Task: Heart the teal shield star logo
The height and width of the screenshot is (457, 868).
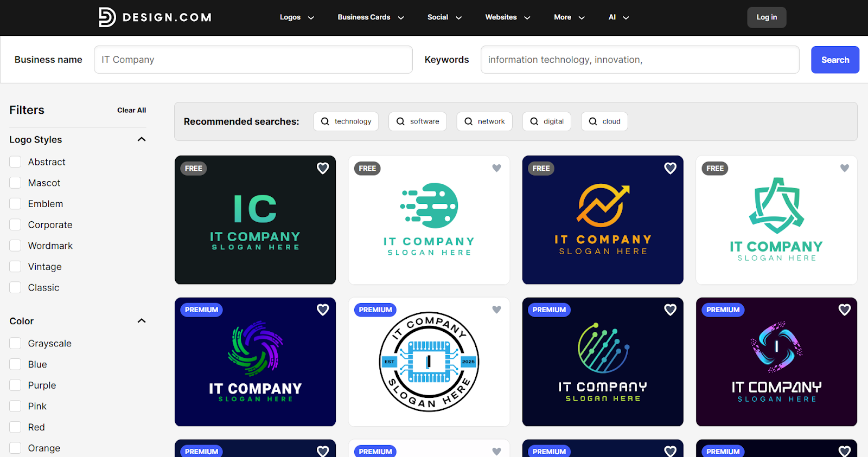Action: [844, 169]
